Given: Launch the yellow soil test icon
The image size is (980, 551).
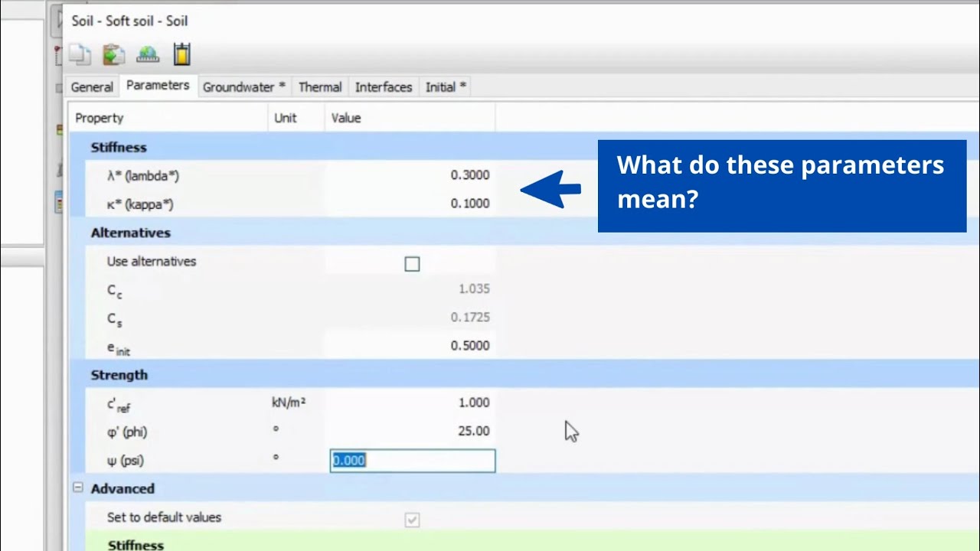Looking at the screenshot, I should [181, 54].
